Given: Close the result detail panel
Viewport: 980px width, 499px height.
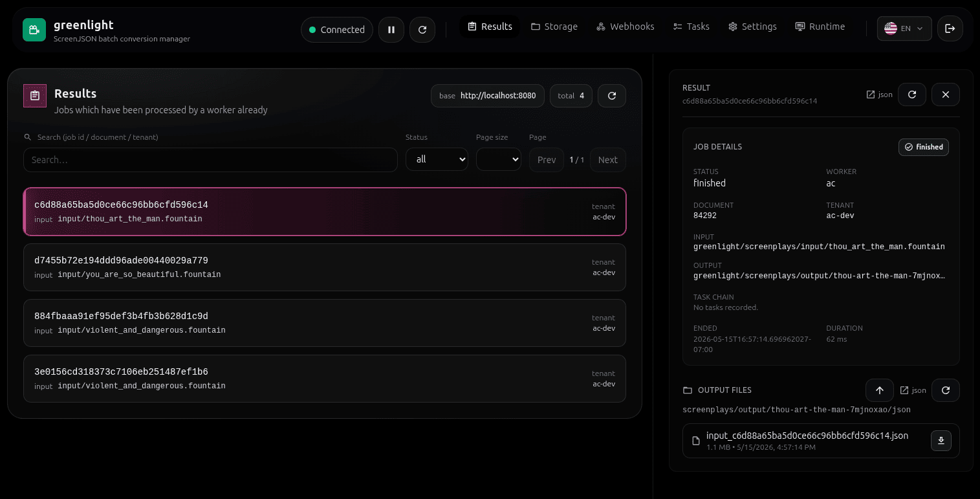Looking at the screenshot, I should click(946, 94).
